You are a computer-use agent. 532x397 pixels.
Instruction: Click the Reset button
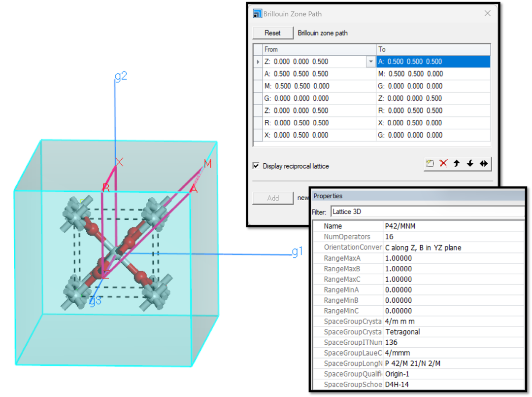coord(273,33)
